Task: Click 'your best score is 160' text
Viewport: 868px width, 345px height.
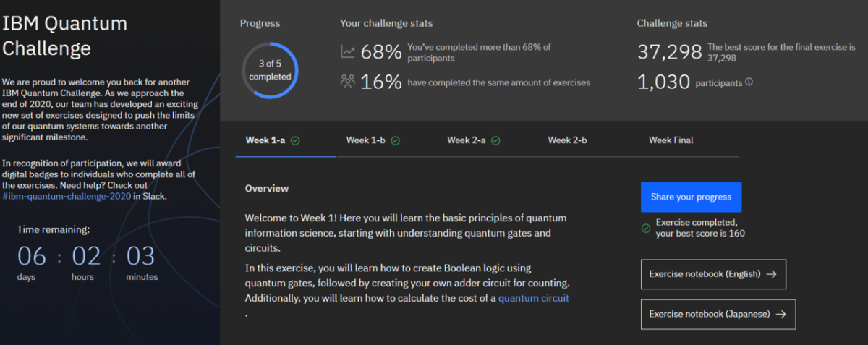Action: point(700,234)
